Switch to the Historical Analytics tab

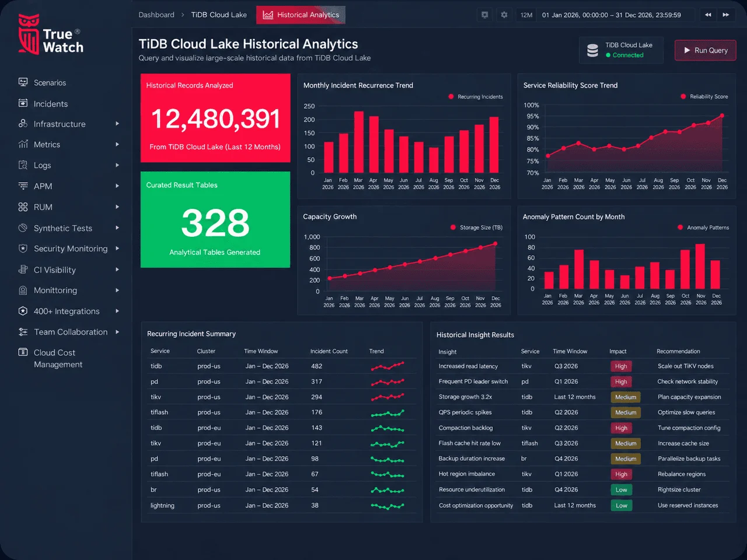301,15
